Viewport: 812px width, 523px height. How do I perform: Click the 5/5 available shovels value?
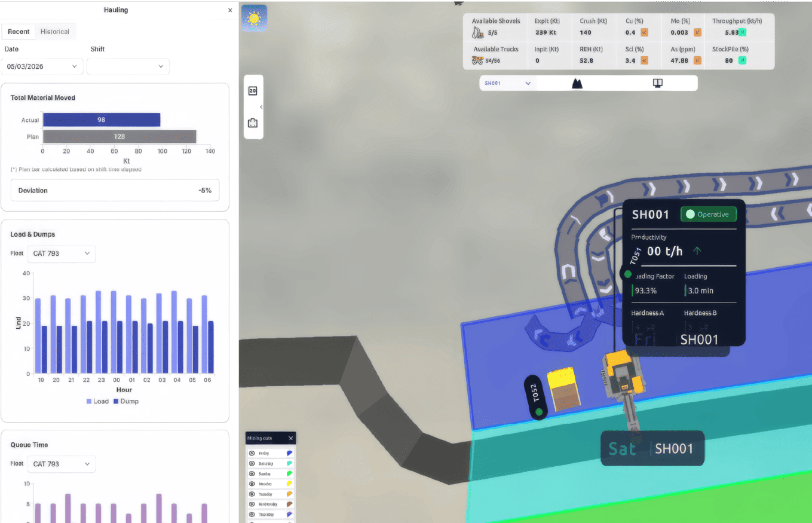pos(492,33)
